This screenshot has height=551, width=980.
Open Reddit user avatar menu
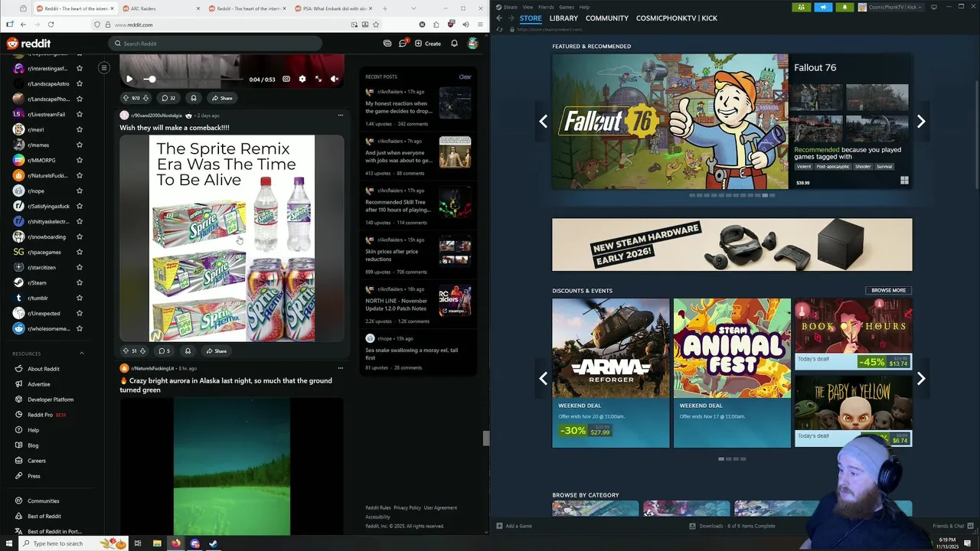pyautogui.click(x=473, y=44)
